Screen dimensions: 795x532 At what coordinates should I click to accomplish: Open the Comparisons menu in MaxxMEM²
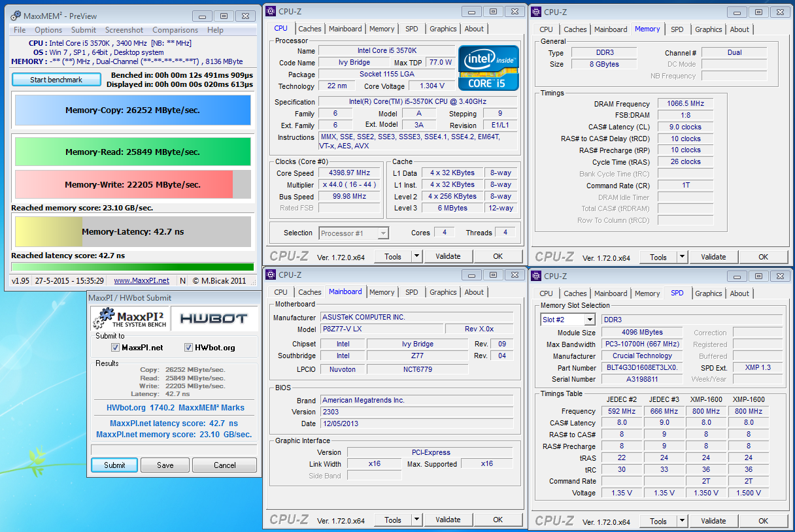(x=175, y=30)
